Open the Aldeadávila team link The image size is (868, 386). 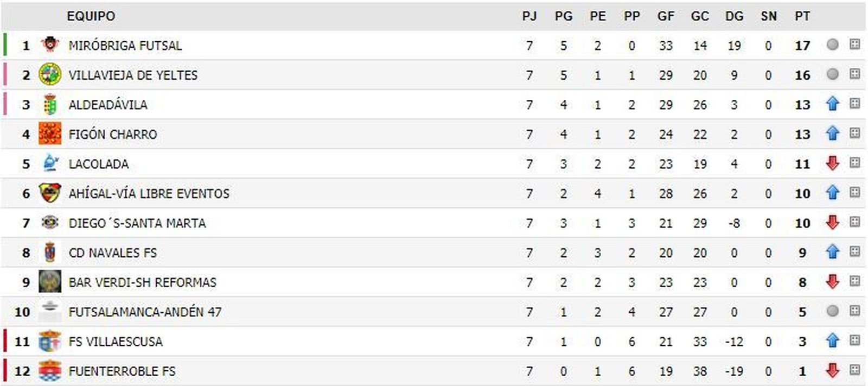(x=108, y=105)
